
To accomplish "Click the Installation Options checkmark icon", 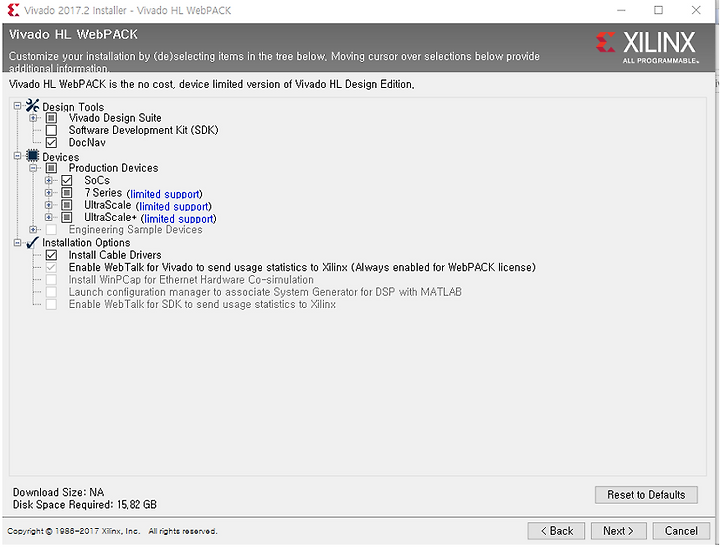I will coord(32,242).
